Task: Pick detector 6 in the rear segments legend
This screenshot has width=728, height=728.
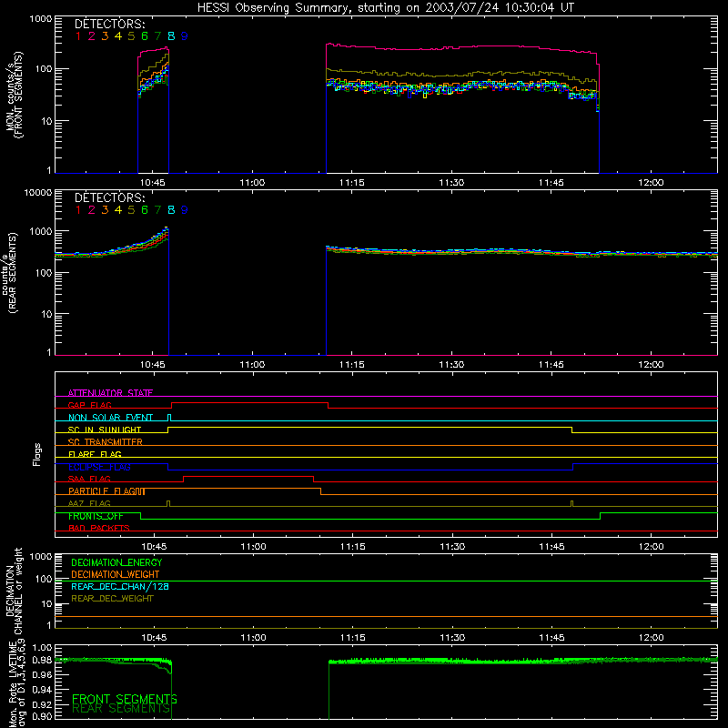Action: pos(145,210)
